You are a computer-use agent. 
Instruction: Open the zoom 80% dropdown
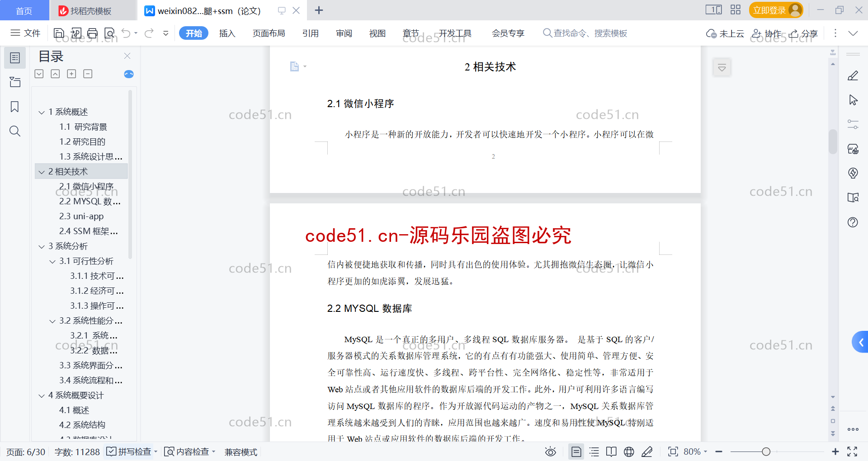coord(695,452)
